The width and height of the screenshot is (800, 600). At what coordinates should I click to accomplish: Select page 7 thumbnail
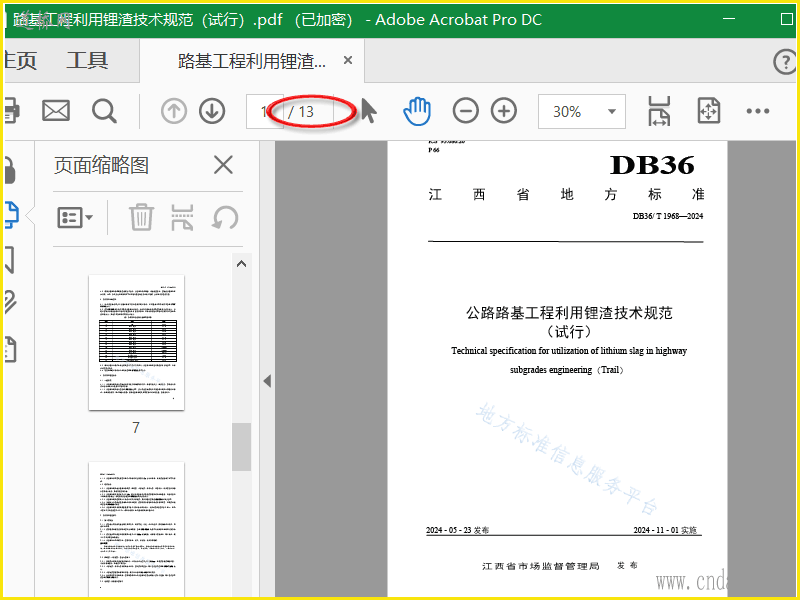pyautogui.click(x=136, y=342)
